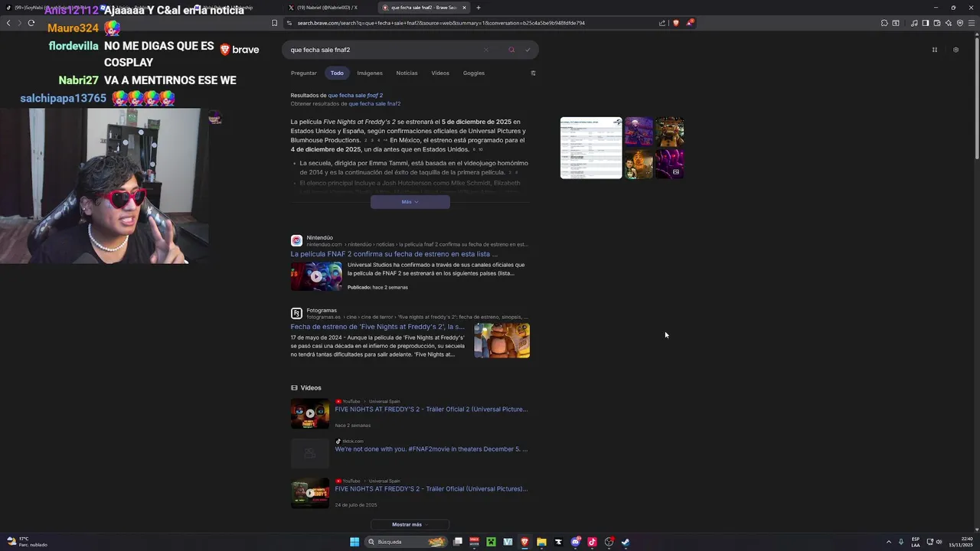Open Leo AI sparkle icon
980x551 pixels.
point(949,23)
